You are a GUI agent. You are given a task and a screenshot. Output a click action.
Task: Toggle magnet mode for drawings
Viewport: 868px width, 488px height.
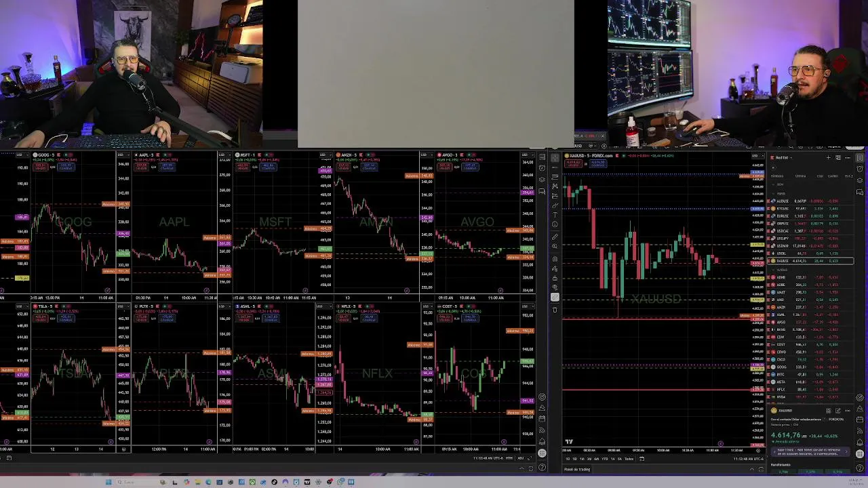[555, 258]
